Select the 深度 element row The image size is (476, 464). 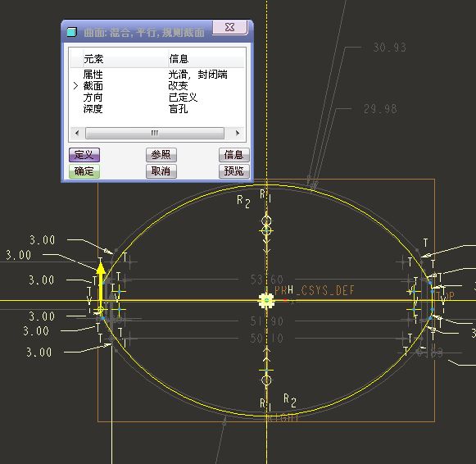click(x=157, y=109)
